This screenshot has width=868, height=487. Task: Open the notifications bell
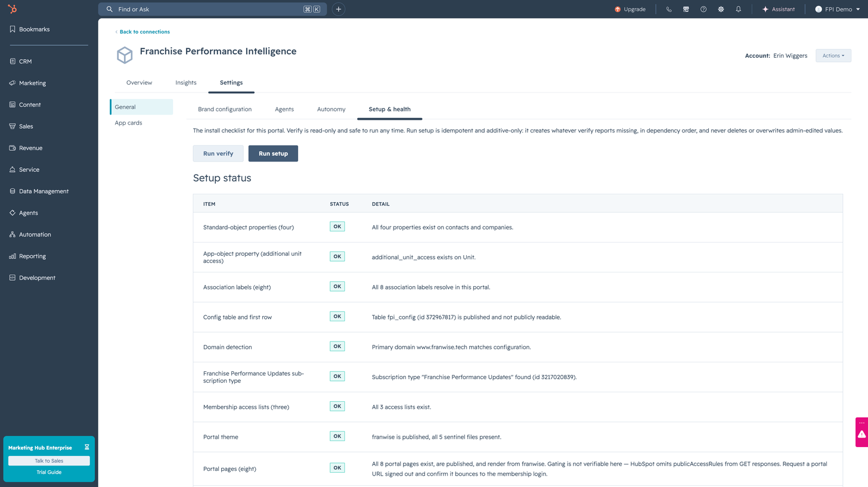tap(738, 9)
